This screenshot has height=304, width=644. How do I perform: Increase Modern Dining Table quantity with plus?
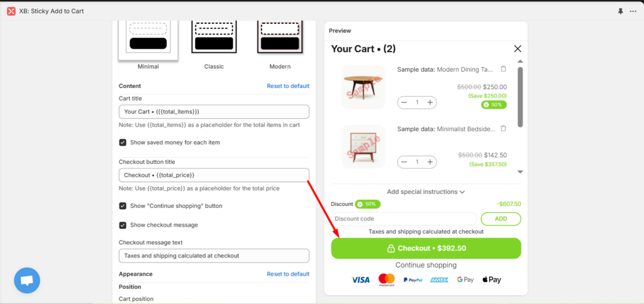(430, 102)
